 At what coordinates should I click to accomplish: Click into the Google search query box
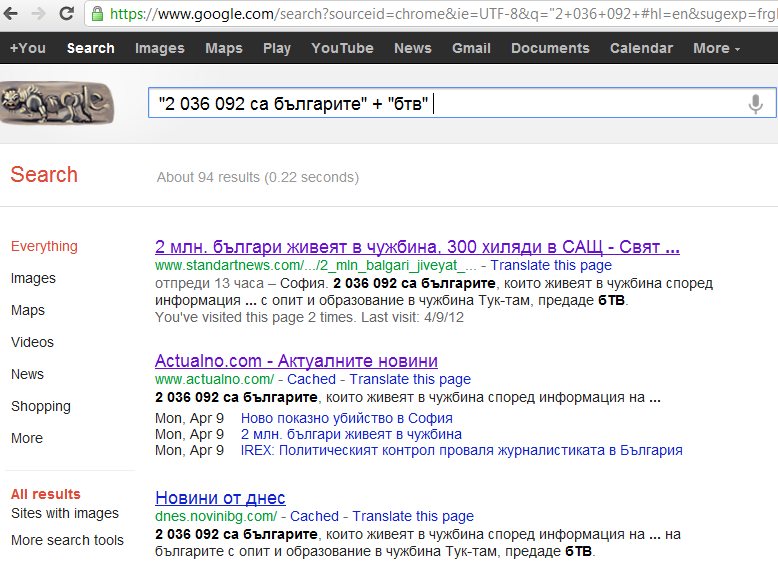click(440, 103)
